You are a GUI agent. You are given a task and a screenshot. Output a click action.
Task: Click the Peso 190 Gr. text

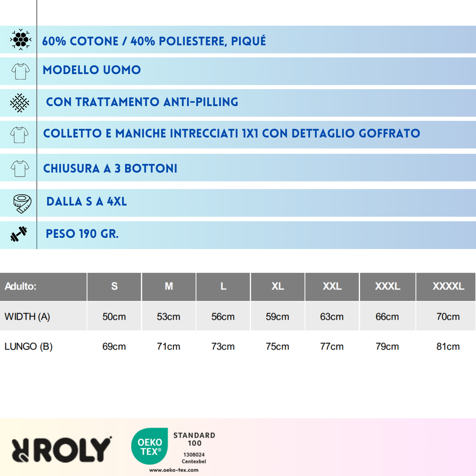pos(82,234)
